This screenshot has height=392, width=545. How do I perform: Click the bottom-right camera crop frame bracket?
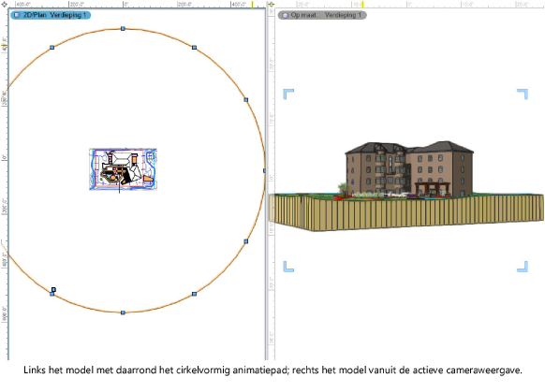(523, 267)
